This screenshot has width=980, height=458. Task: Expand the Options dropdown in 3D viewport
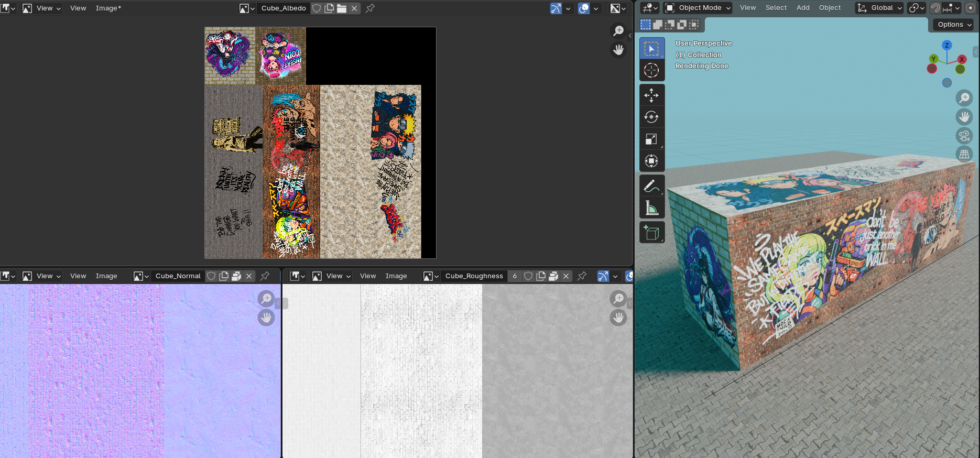(953, 25)
